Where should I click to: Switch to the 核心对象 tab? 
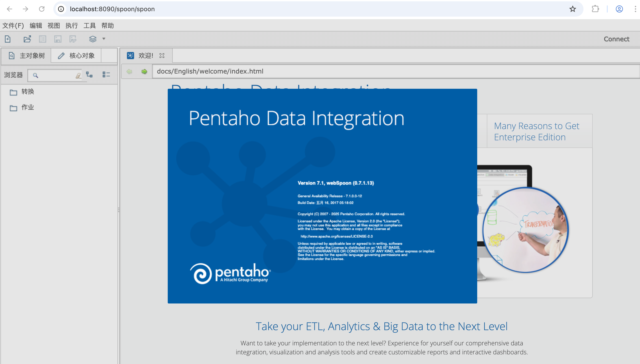click(76, 56)
